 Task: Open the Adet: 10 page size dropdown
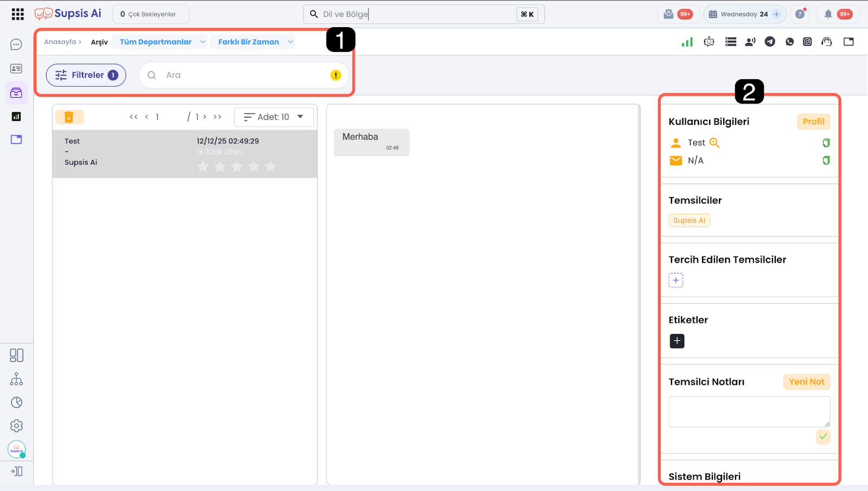274,117
